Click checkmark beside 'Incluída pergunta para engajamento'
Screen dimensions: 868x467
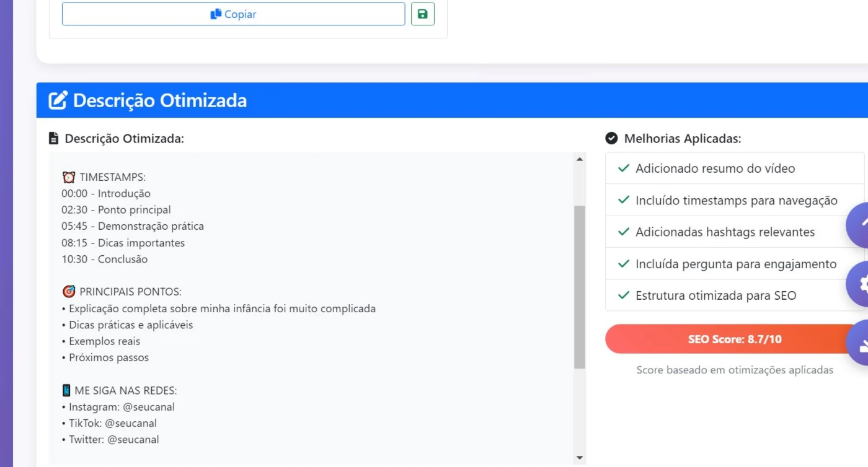point(624,264)
